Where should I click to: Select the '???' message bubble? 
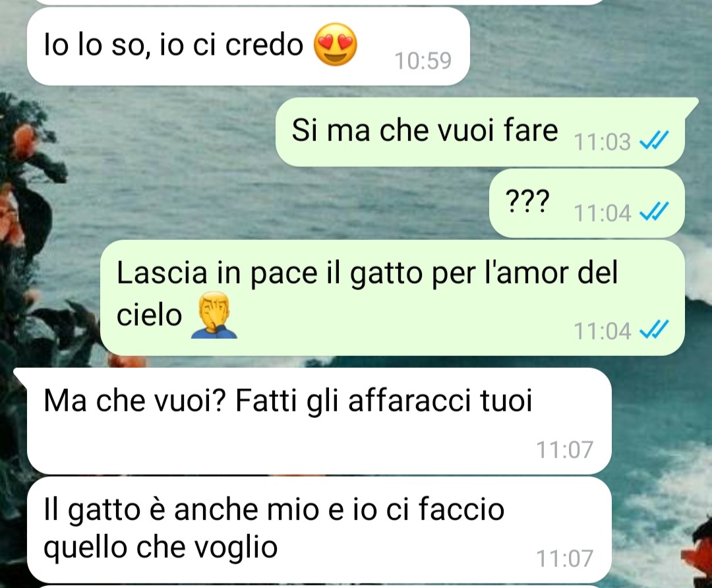coord(587,204)
